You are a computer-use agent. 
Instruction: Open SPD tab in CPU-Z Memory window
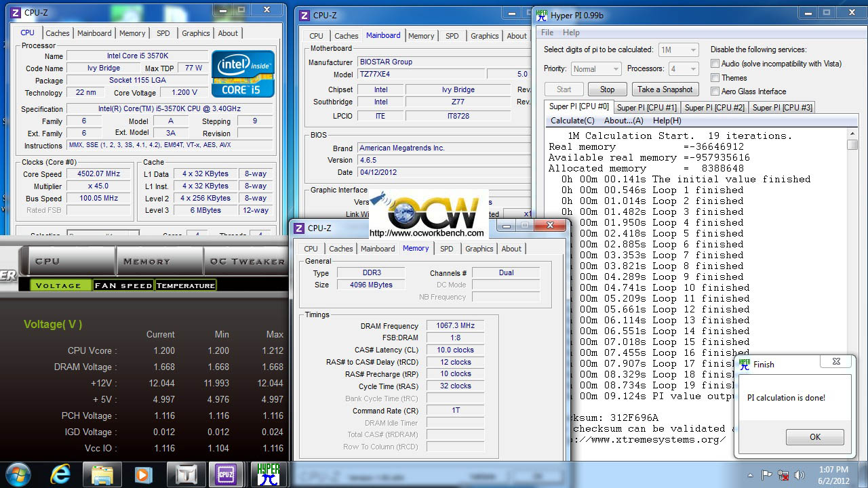point(446,249)
